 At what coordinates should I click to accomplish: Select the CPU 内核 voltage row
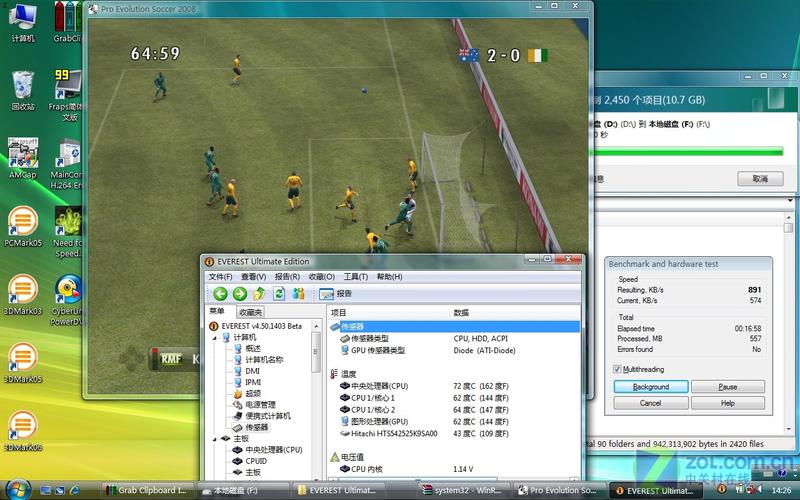tap(454, 469)
